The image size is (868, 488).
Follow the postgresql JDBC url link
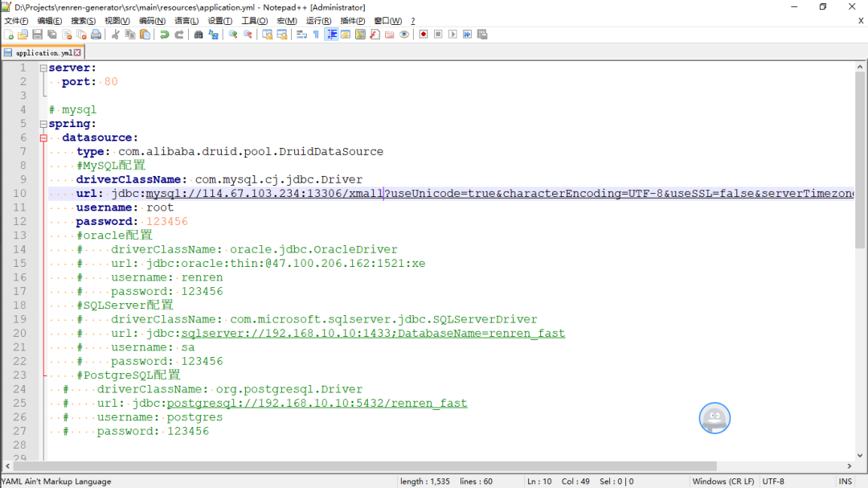317,404
